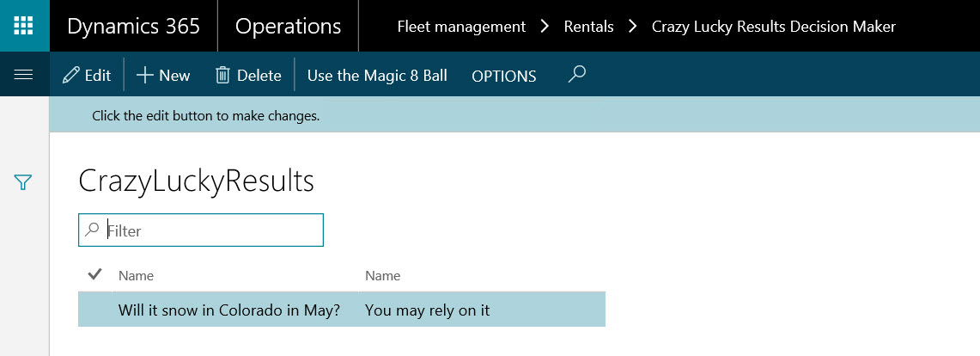Open the OPTIONS menu tab

click(503, 76)
